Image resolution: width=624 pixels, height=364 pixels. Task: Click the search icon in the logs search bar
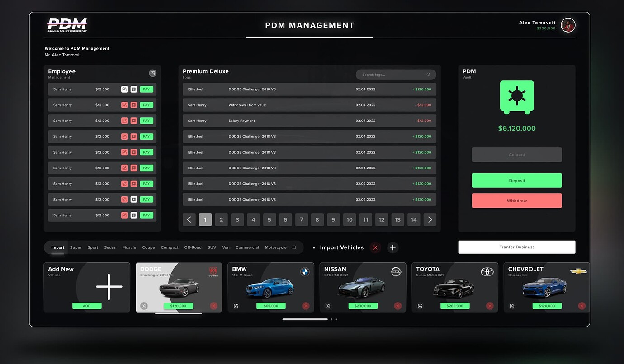pyautogui.click(x=428, y=74)
